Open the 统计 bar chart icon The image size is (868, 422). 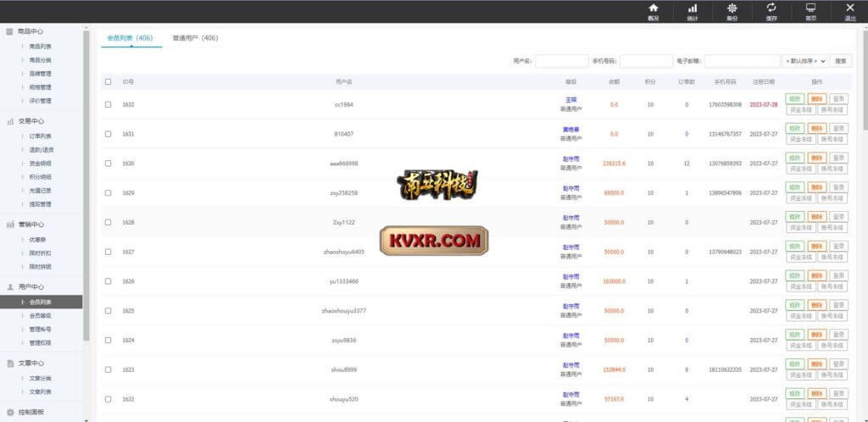pos(693,8)
